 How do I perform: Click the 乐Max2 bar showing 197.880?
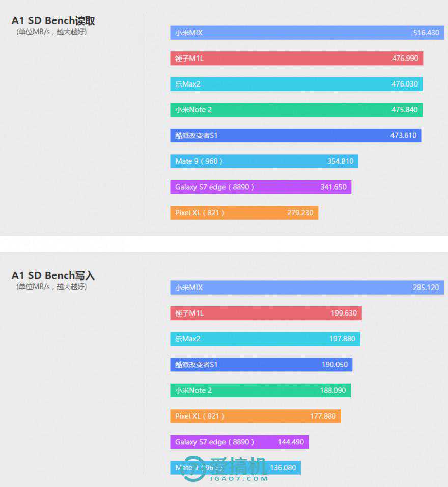tap(265, 339)
